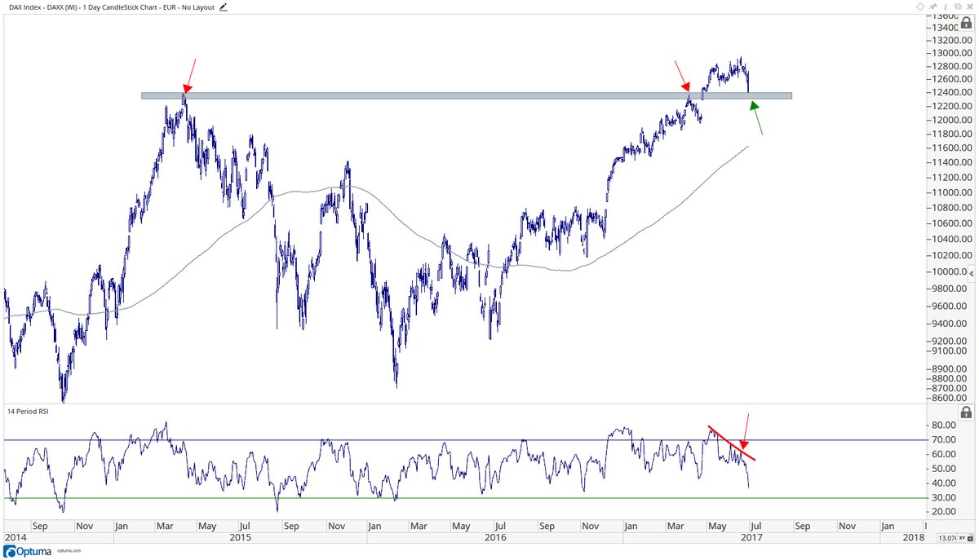
Task: Click the chart title 'DAX Index - DAXX (WI)'
Action: click(44, 7)
